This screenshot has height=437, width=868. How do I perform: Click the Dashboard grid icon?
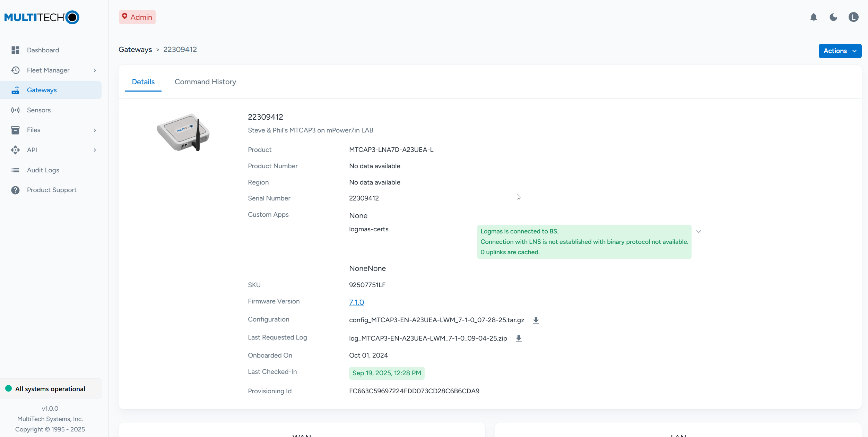click(15, 50)
